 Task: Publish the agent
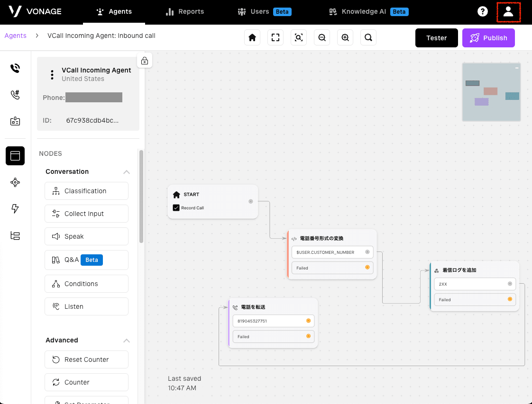click(x=488, y=38)
